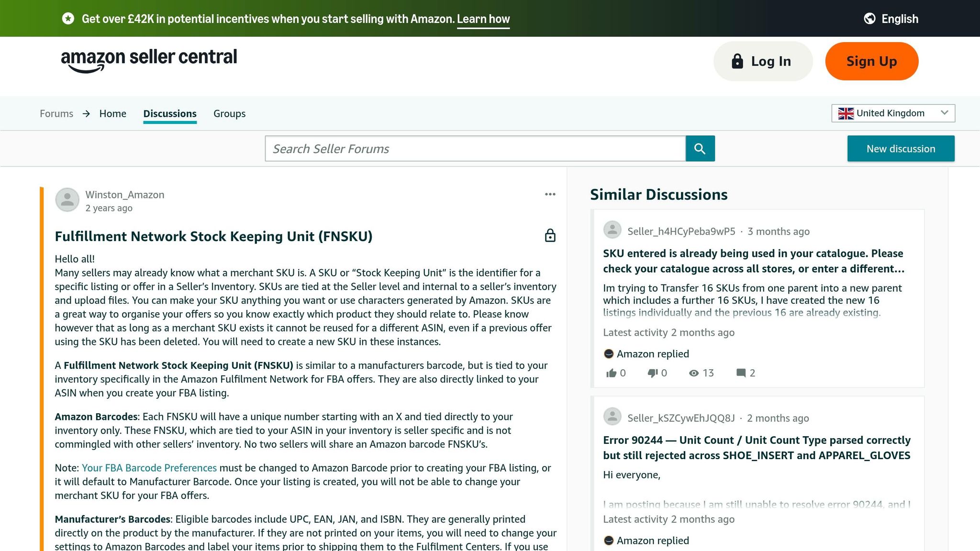
Task: Switch to the Groups tab
Action: [x=229, y=114]
